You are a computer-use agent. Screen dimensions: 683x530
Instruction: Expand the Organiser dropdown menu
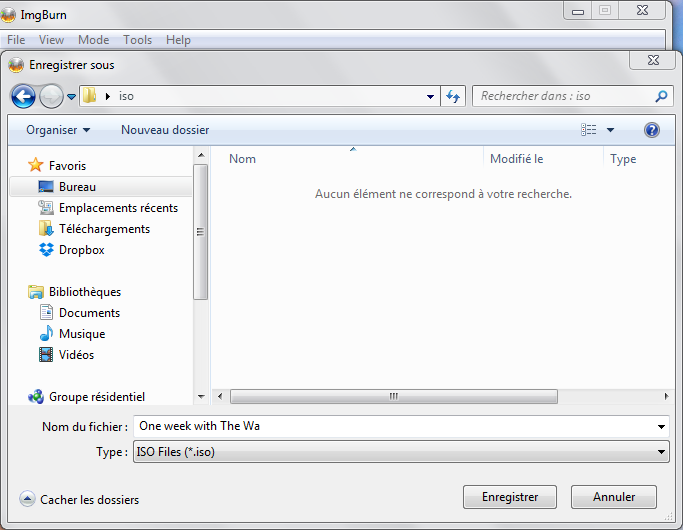click(57, 130)
